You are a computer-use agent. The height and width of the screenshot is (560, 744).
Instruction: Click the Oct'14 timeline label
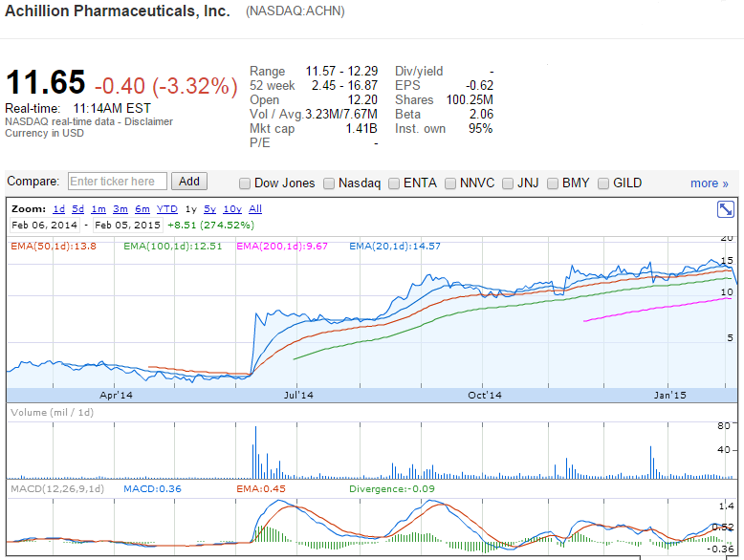(x=485, y=395)
